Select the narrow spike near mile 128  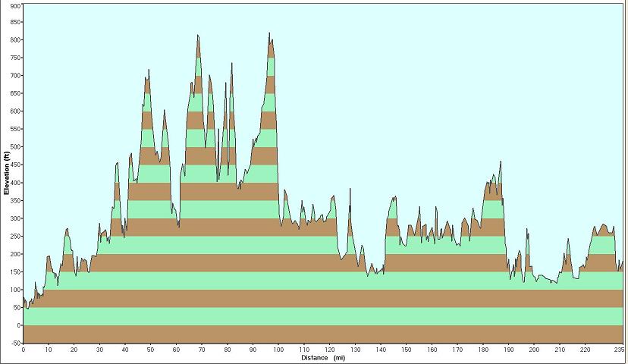pos(350,190)
